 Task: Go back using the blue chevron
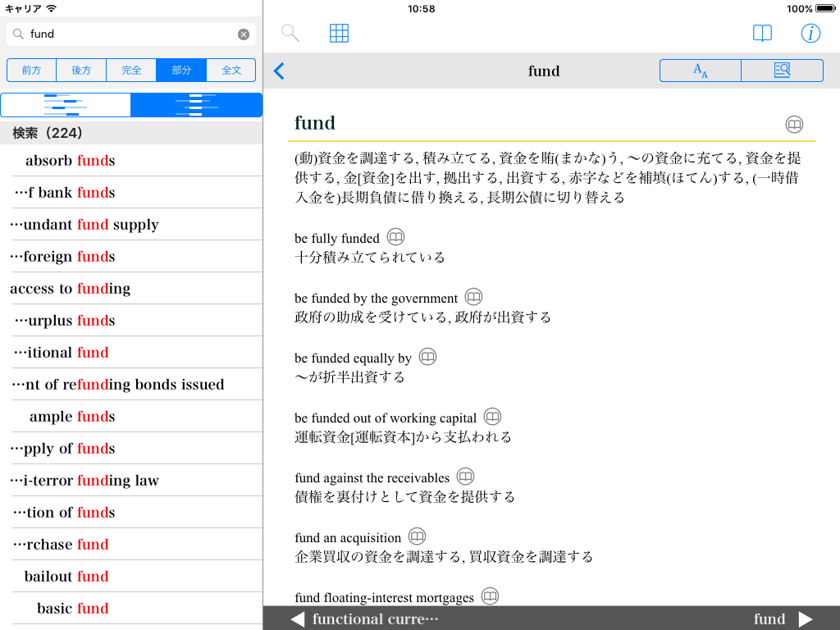pos(279,71)
